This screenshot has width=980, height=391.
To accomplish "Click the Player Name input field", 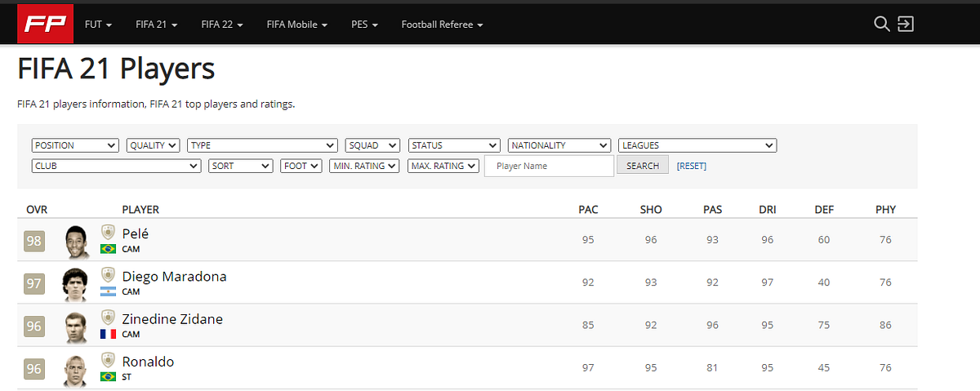I will tap(549, 166).
